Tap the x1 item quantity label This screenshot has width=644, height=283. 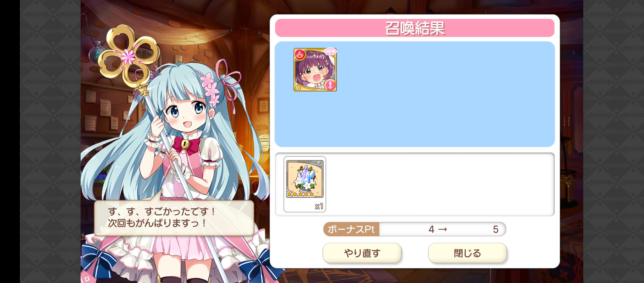pos(319,206)
